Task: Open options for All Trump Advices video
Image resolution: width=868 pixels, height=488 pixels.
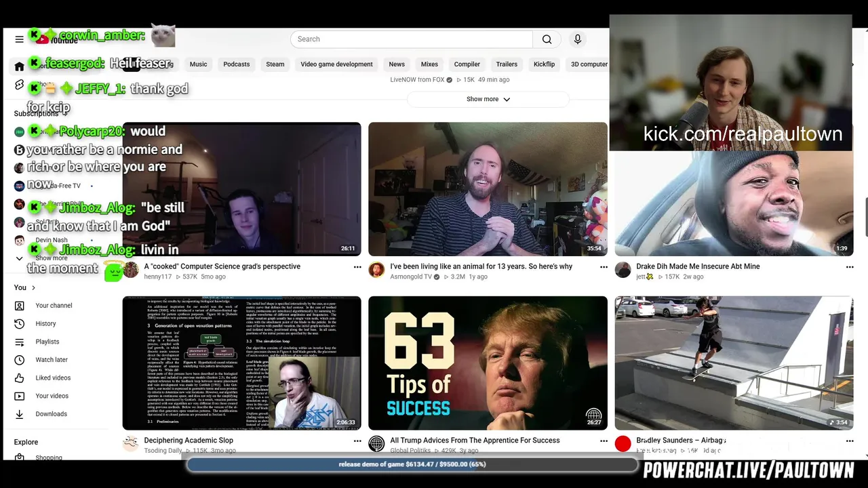Action: pyautogui.click(x=604, y=441)
